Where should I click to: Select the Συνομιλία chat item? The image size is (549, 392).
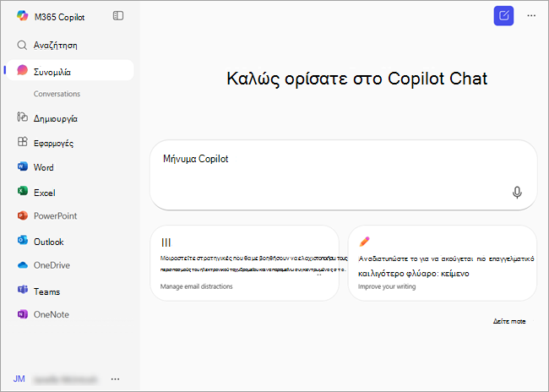coord(70,70)
